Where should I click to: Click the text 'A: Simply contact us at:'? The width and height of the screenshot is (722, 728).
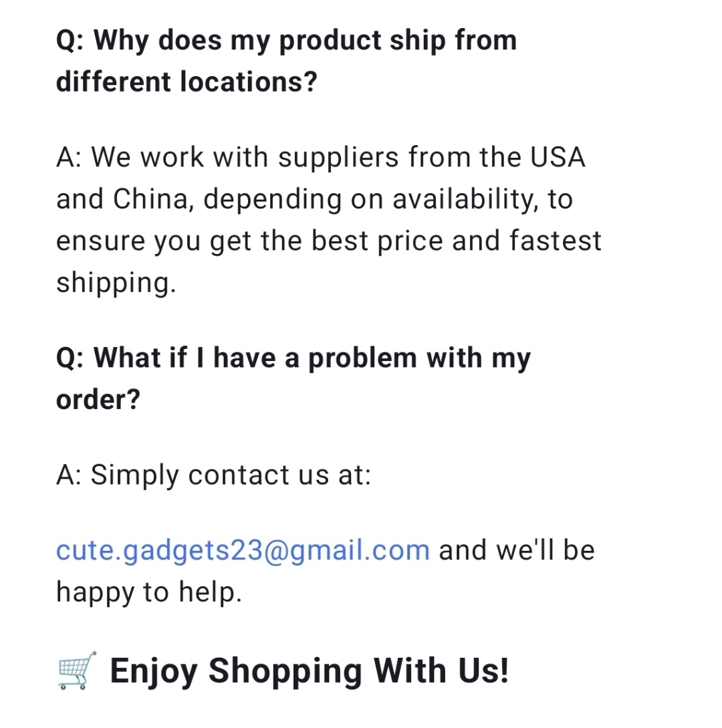click(213, 475)
